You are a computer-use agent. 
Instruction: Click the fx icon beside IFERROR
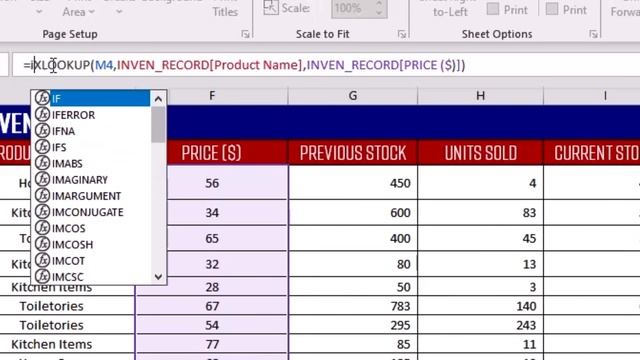point(42,114)
